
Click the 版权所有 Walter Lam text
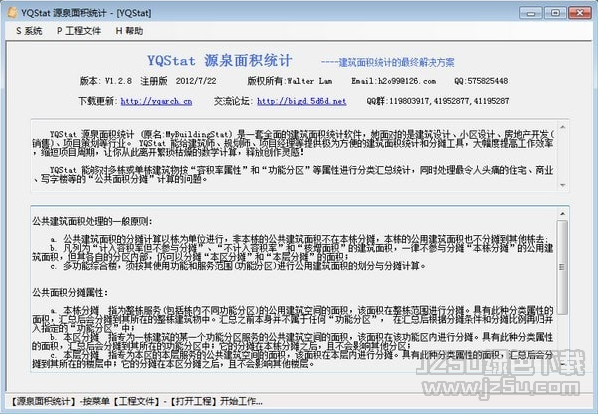289,81
